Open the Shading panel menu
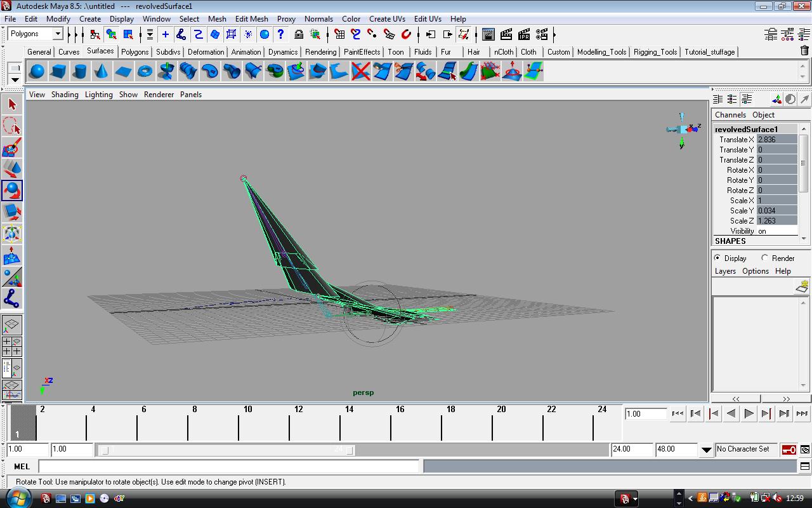The height and width of the screenshot is (508, 812). (65, 94)
